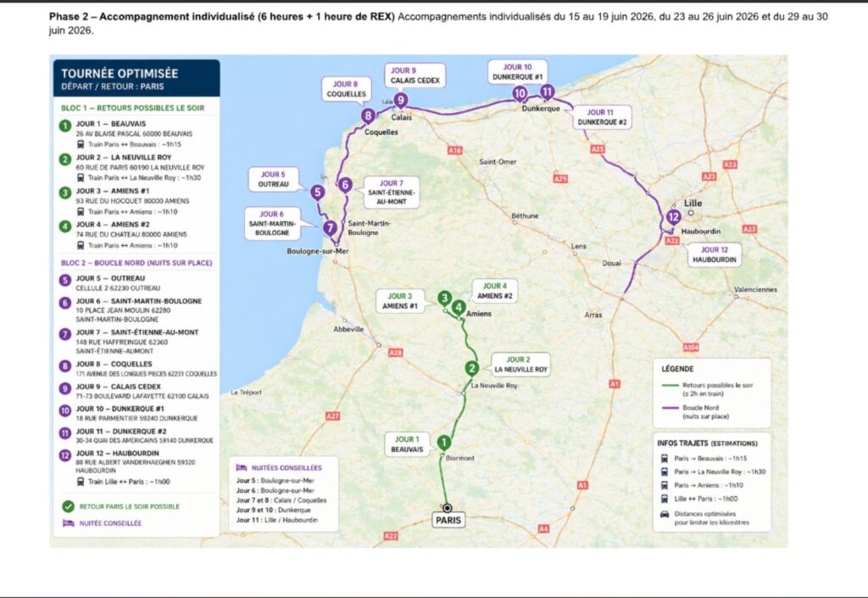Click 'CELLULE 2 62230 OUTREAU' address line
The height and width of the screenshot is (598, 868).
[x=118, y=288]
